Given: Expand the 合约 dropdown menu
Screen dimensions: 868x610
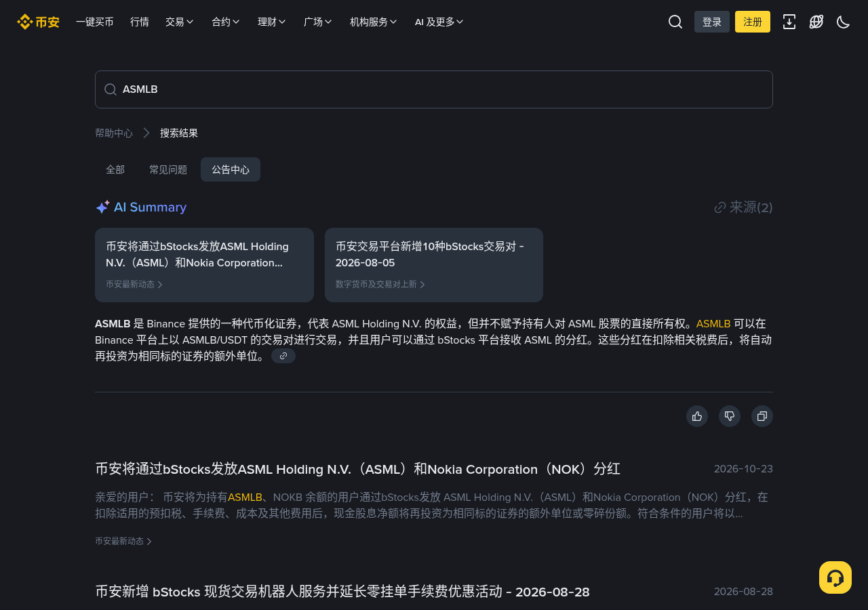Looking at the screenshot, I should click(x=226, y=22).
